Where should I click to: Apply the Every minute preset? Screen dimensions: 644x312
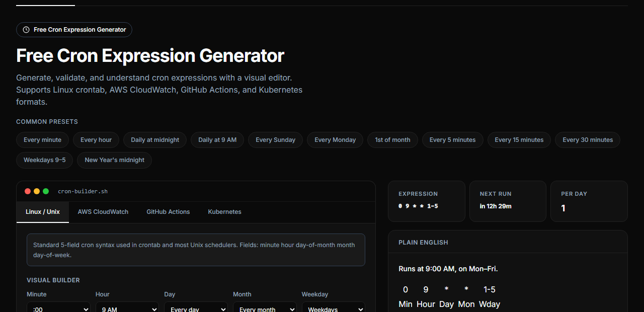[x=42, y=140]
